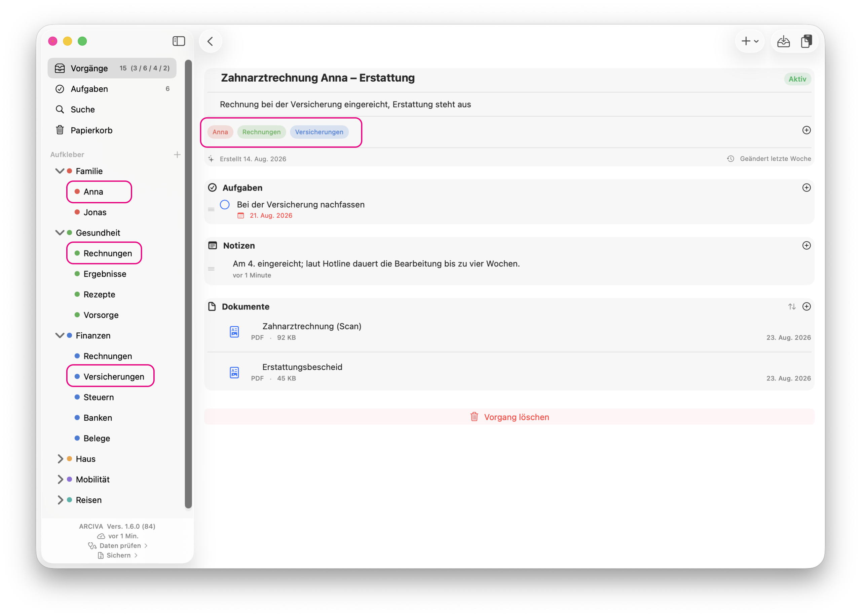861x616 pixels.
Task: Click the Aufgaben section header checkmark icon
Action: click(x=213, y=188)
